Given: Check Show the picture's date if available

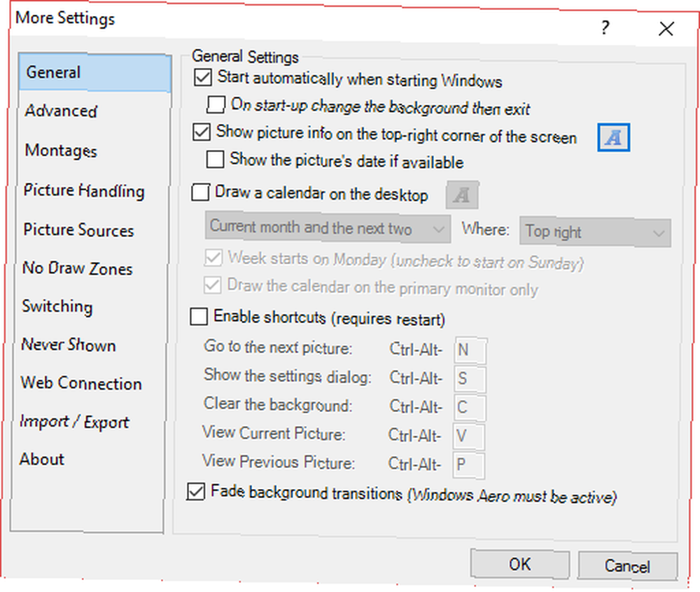Looking at the screenshot, I should click(x=215, y=159).
